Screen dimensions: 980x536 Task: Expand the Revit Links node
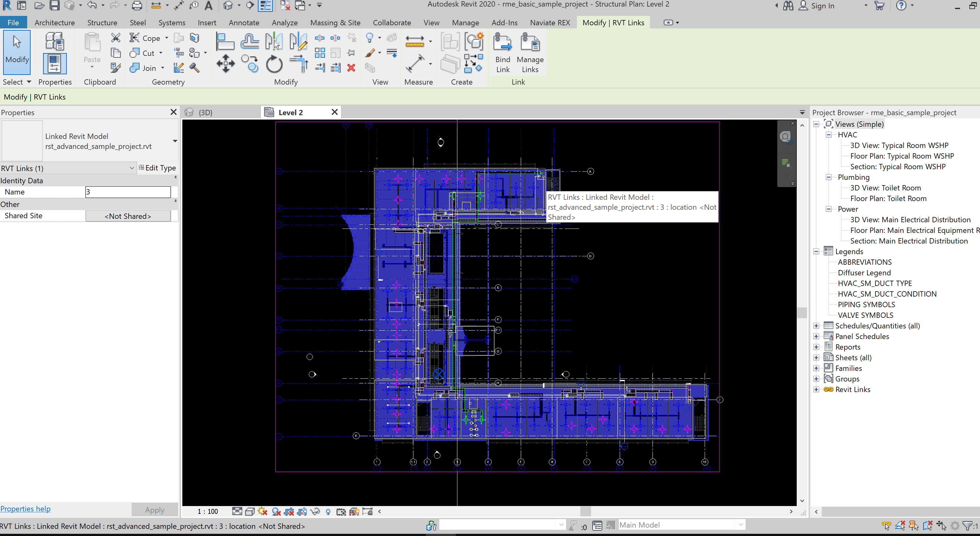click(x=816, y=389)
